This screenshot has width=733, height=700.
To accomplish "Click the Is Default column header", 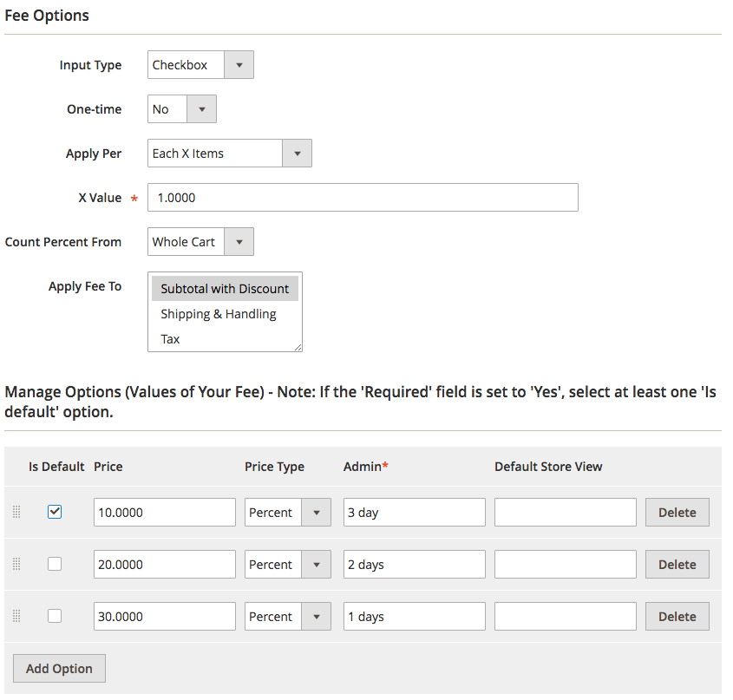I will click(x=56, y=466).
